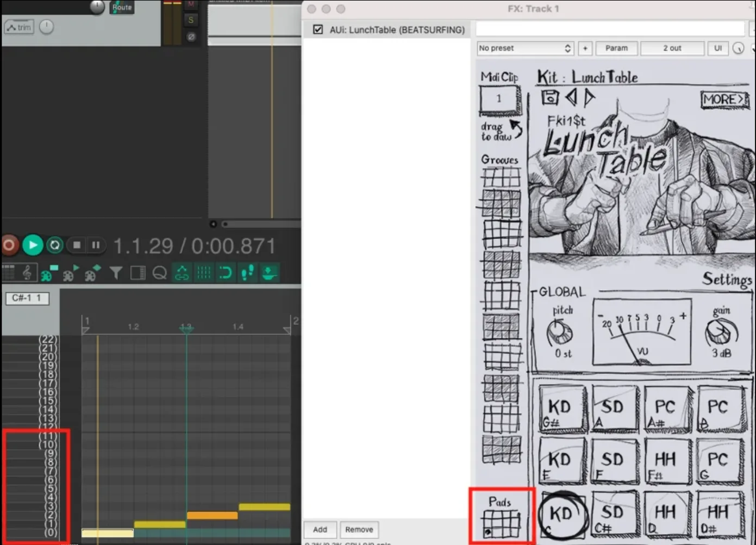Go to previous kit with left arrow

tap(571, 97)
